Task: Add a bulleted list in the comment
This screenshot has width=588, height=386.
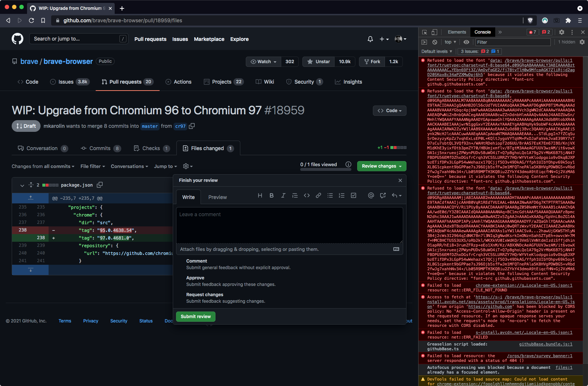Action: [x=330, y=196]
